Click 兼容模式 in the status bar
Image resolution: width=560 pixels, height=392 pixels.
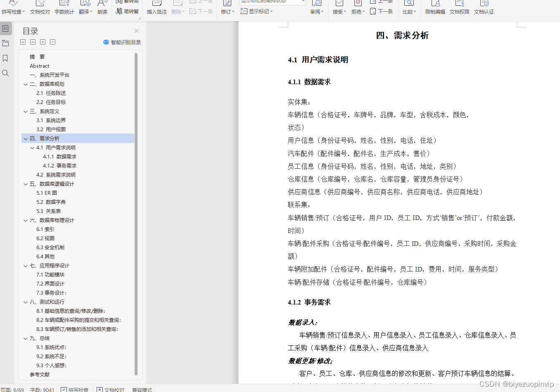[142, 390]
